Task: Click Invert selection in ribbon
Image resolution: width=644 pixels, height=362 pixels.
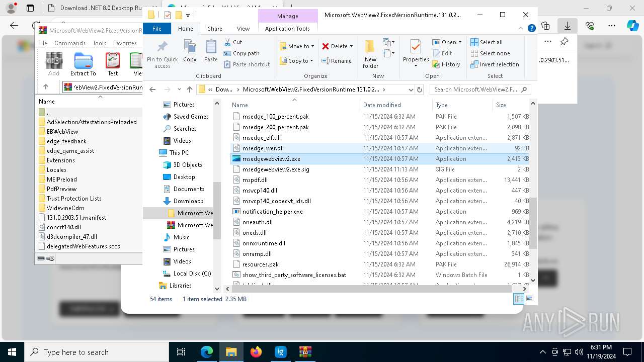Action: (495, 64)
